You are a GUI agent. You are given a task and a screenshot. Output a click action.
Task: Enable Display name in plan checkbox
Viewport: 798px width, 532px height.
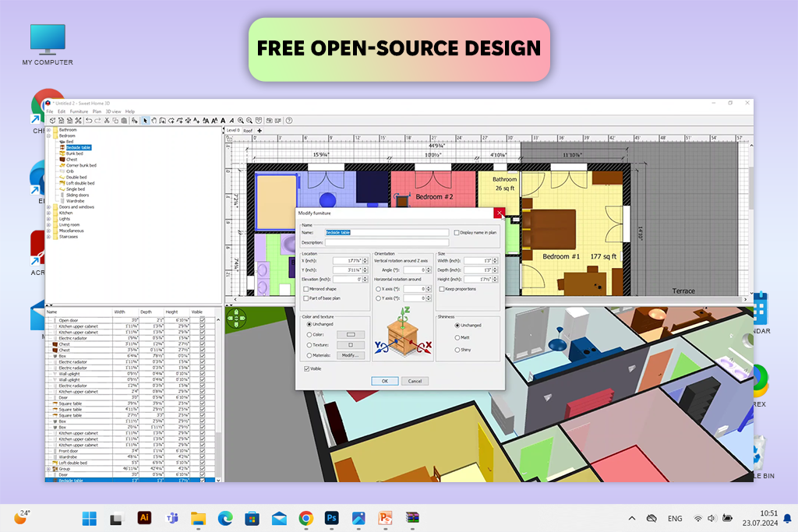(456, 232)
